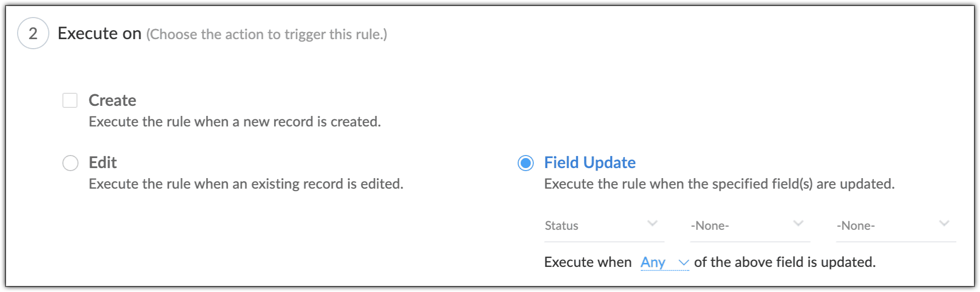980x292 pixels.
Task: Click the "existing record is edited" description
Action: click(246, 184)
